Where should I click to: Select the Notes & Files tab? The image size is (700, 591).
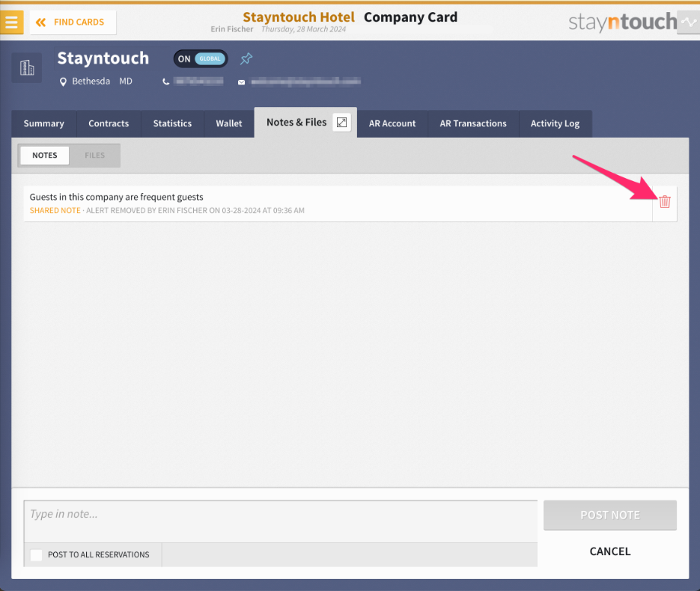(x=297, y=122)
